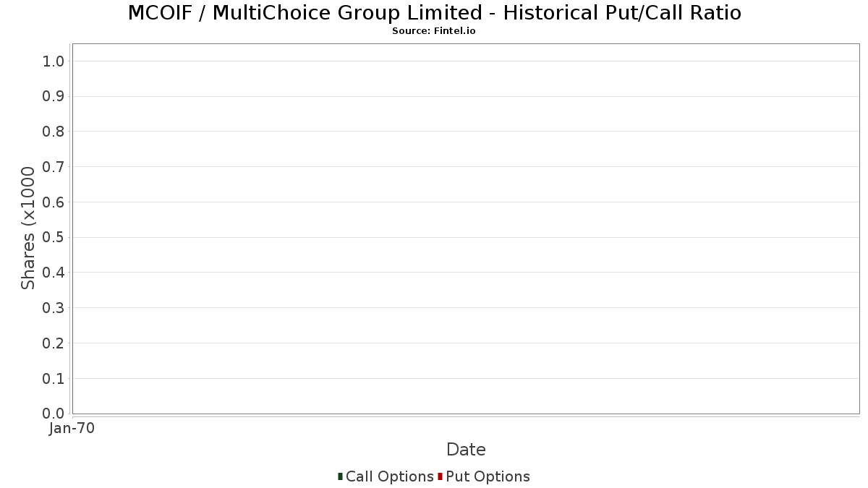Select the 0.0 y-axis tick label
Screen dimensions: 868x488
coord(54,414)
